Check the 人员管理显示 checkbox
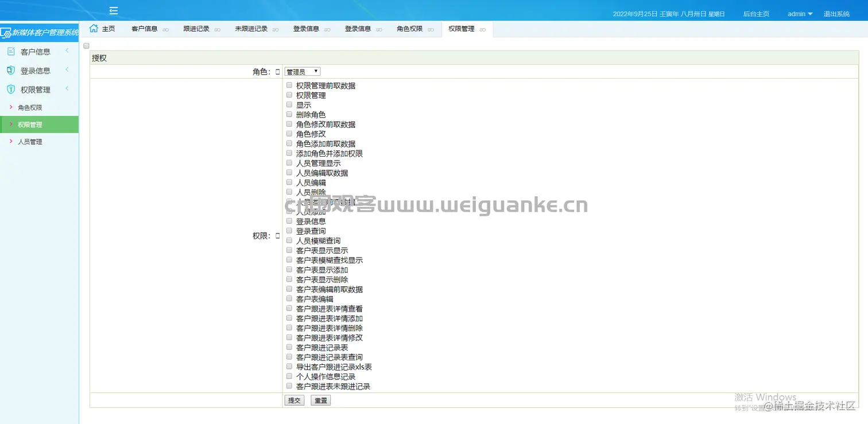Image resolution: width=868 pixels, height=424 pixels. (289, 163)
